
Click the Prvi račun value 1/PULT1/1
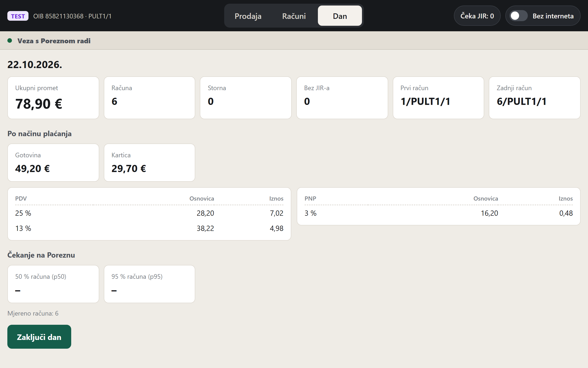click(x=425, y=101)
